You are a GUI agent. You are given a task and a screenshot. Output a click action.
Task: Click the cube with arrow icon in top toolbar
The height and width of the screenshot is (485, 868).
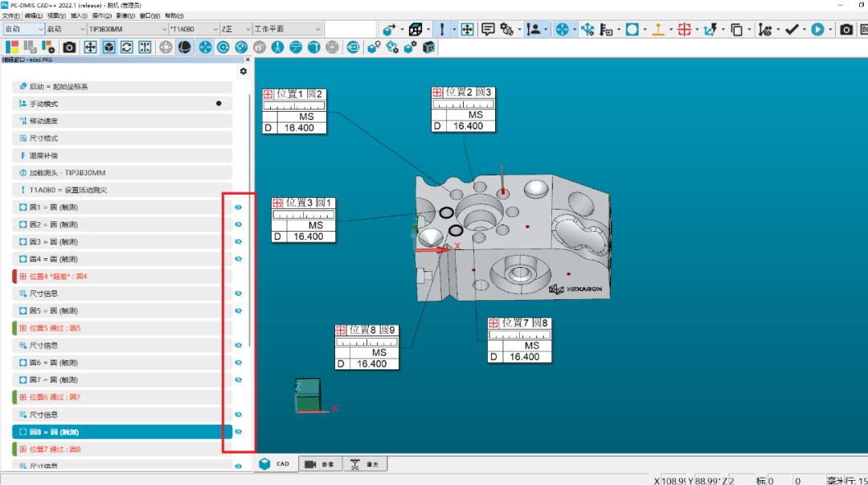(390, 30)
